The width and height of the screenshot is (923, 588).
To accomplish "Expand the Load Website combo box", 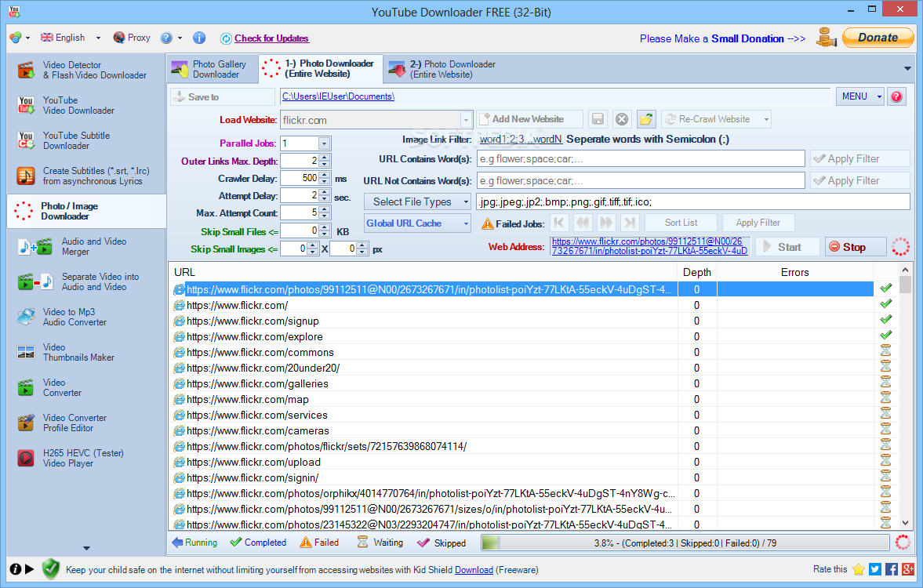I will point(466,120).
